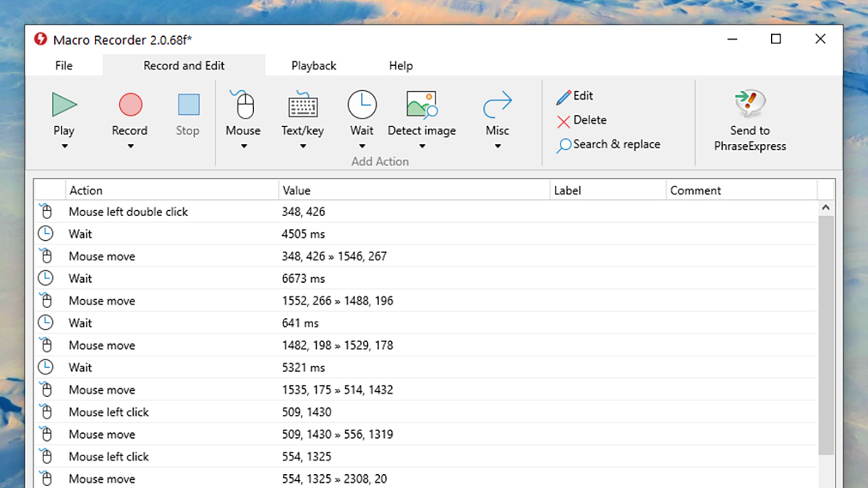Viewport: 868px width, 488px height.
Task: Click clock icon of 6673 ms row
Action: 45,278
